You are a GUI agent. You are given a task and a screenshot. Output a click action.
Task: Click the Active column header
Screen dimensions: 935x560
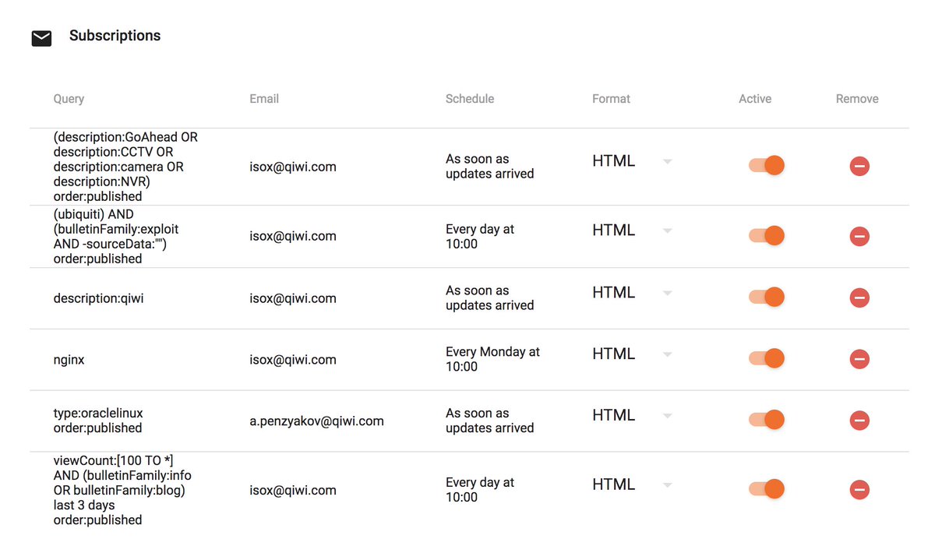click(755, 99)
